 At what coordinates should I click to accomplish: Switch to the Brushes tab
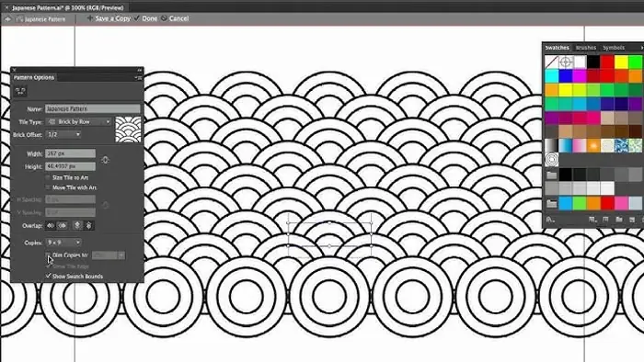[x=586, y=48]
